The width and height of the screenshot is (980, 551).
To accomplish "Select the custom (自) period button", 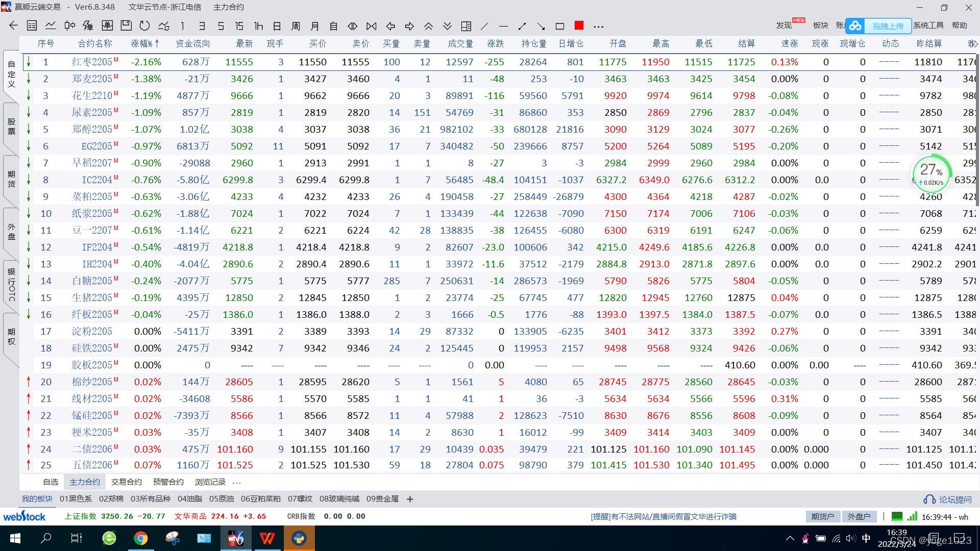I will click(x=334, y=26).
